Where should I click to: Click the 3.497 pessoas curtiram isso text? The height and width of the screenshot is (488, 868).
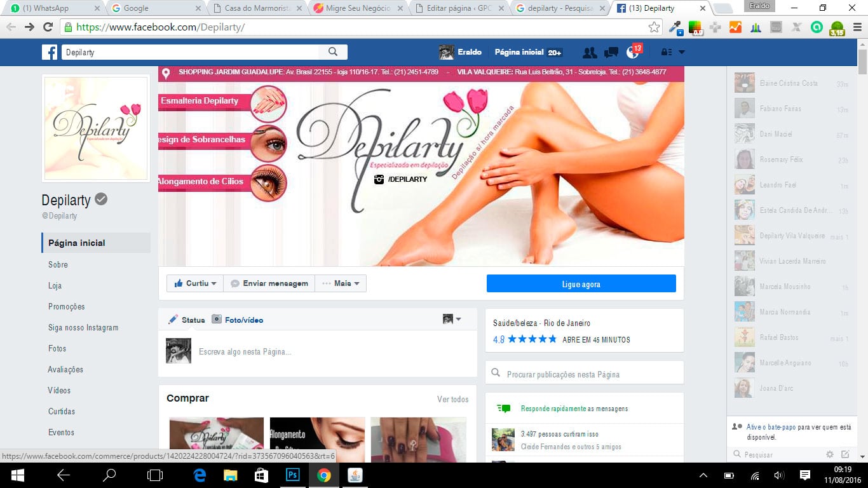(559, 434)
